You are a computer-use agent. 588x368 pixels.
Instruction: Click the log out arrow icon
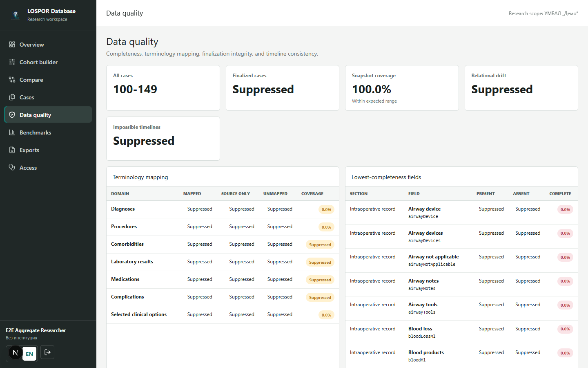(x=47, y=352)
